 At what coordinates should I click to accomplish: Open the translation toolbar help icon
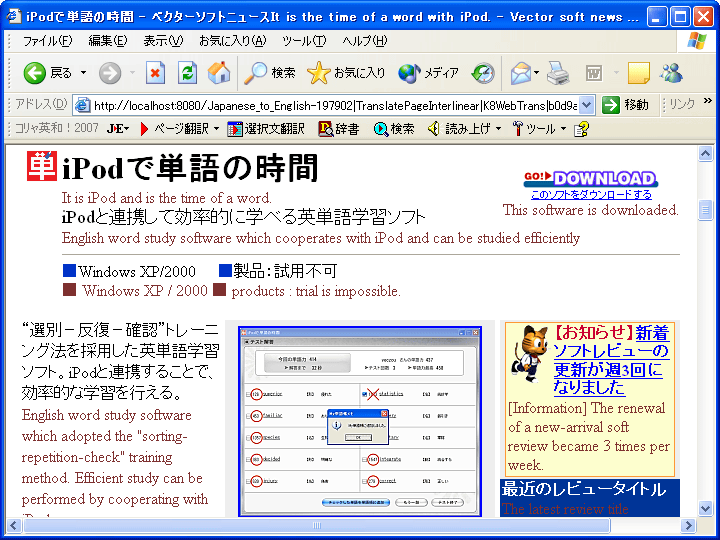[x=581, y=129]
